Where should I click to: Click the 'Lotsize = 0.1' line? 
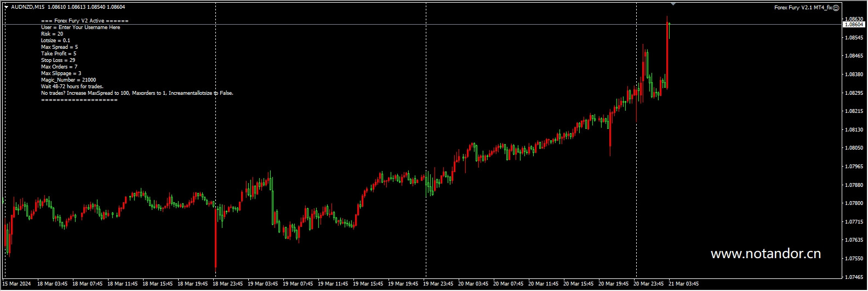click(55, 41)
